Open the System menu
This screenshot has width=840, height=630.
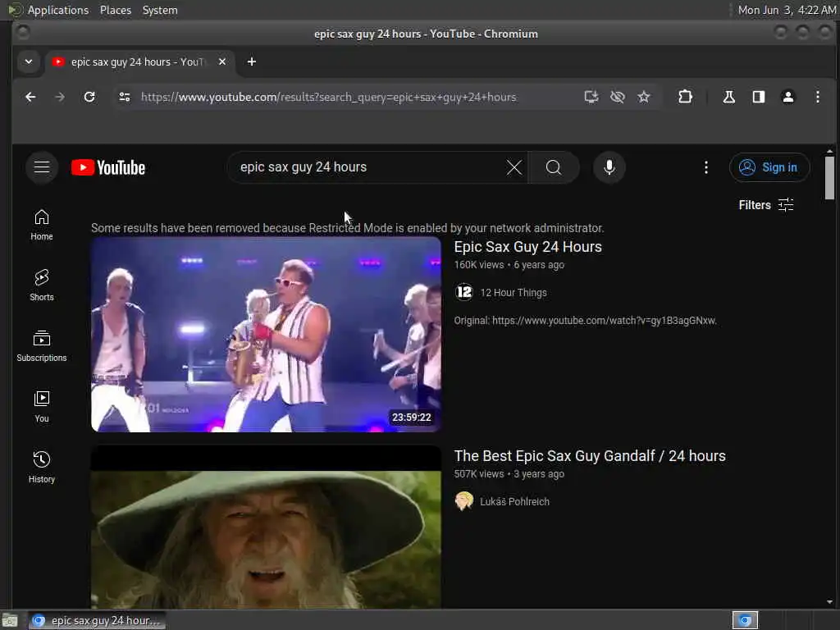pyautogui.click(x=160, y=10)
